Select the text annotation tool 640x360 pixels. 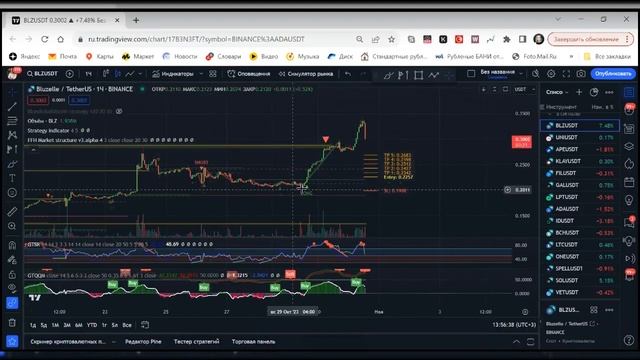[12, 178]
